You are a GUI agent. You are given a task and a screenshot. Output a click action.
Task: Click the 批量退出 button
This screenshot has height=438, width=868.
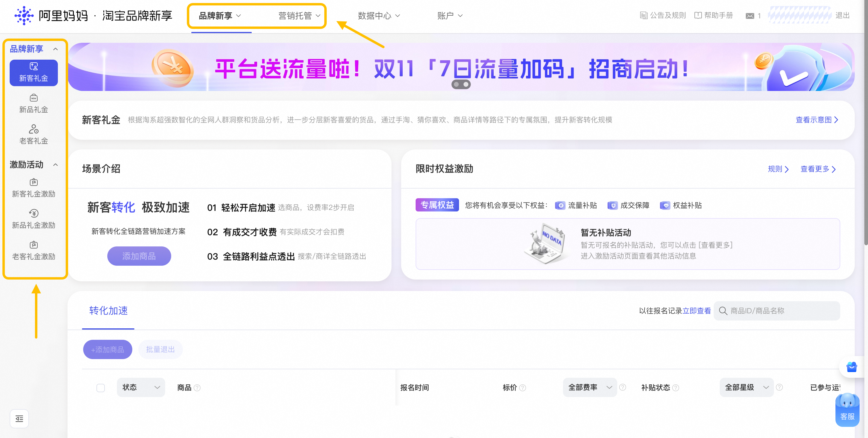[160, 349]
